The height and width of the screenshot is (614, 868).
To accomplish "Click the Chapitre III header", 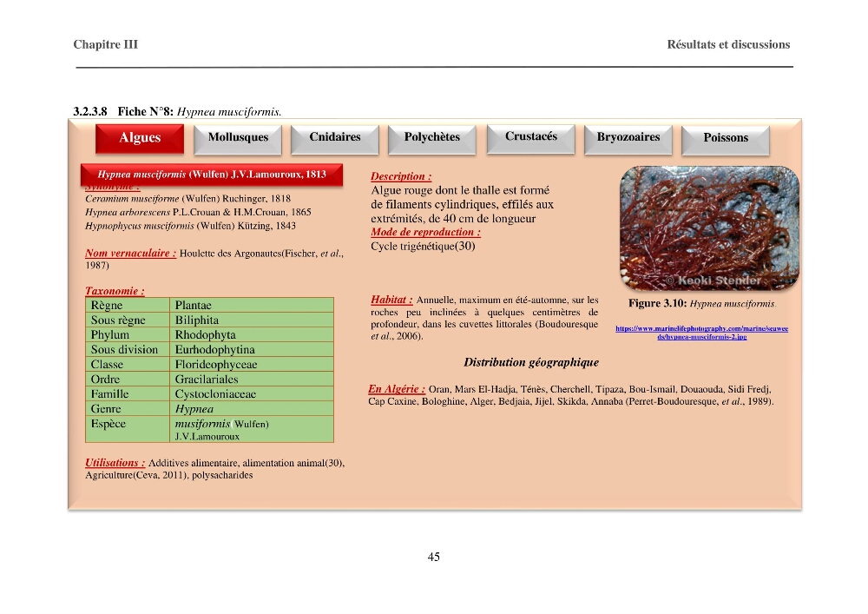I will [x=106, y=44].
